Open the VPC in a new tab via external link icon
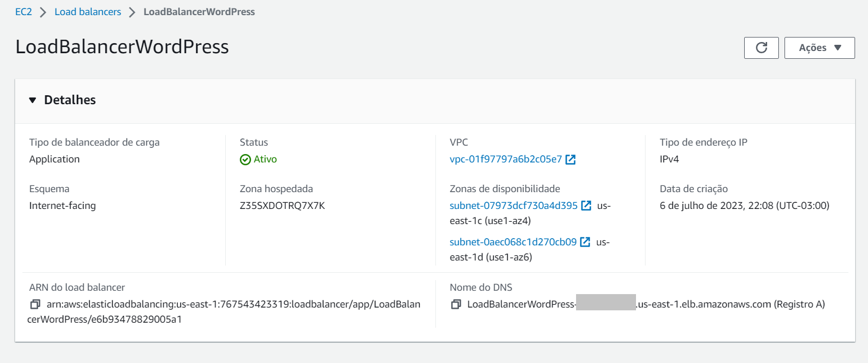The width and height of the screenshot is (868, 363). coord(570,159)
